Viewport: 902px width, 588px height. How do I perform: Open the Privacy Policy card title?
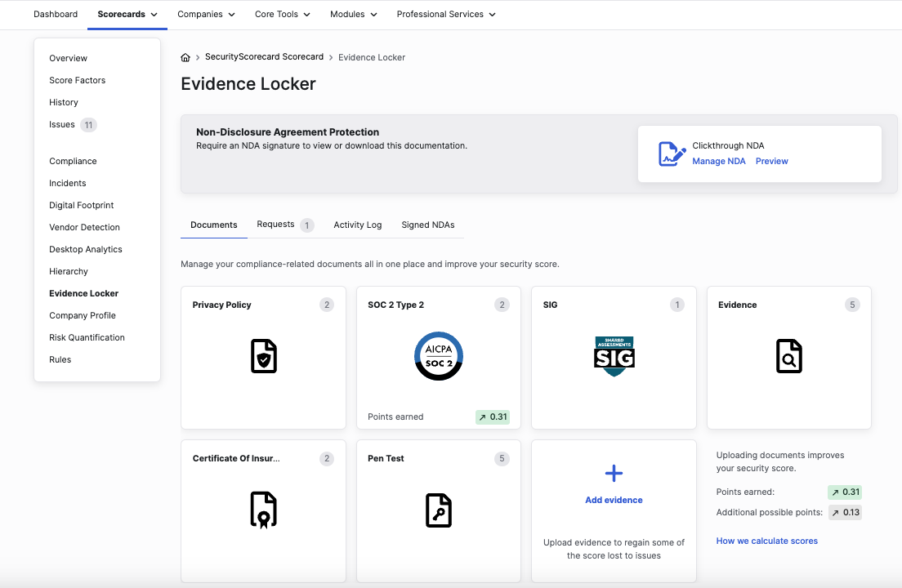[x=222, y=305]
